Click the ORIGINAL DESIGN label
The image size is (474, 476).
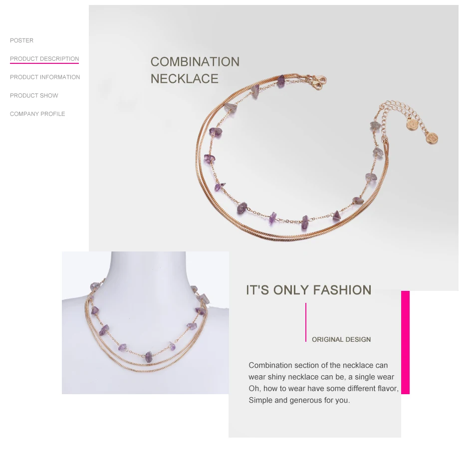pyautogui.click(x=341, y=339)
